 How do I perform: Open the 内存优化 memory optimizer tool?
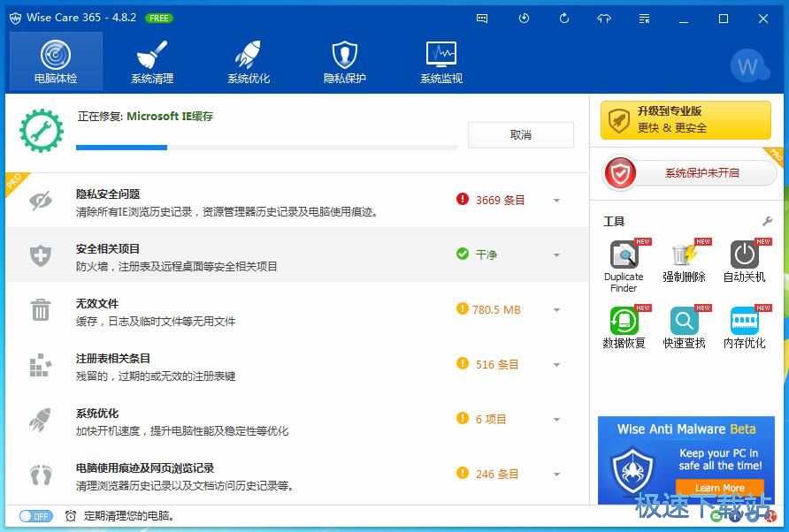pos(744,327)
